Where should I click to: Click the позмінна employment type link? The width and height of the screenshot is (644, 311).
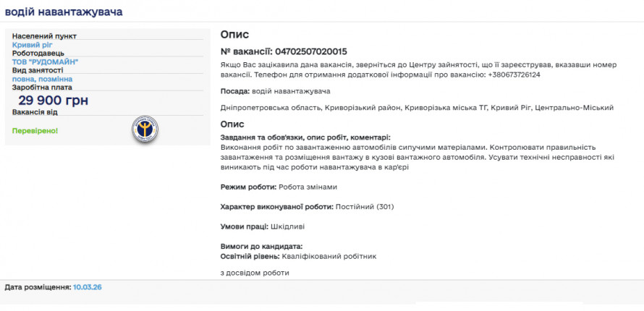[56, 79]
